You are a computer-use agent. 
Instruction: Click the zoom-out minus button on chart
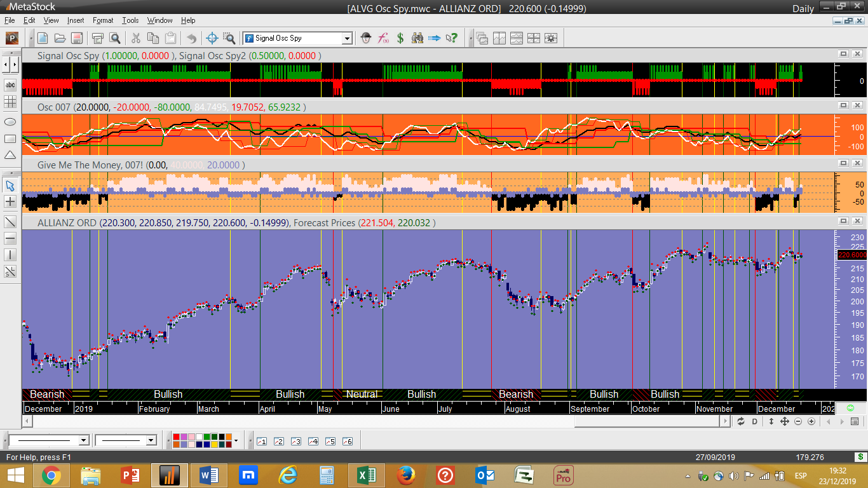click(798, 422)
